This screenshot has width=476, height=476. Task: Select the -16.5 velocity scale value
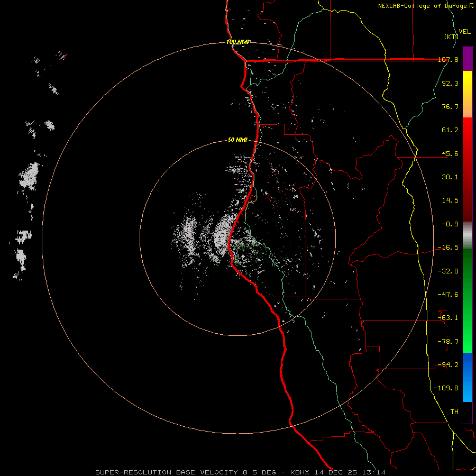click(448, 248)
